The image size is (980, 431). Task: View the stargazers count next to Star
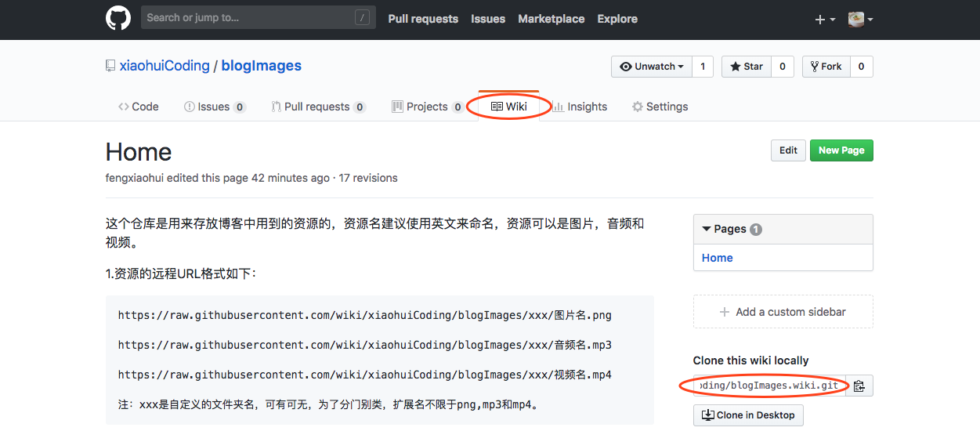click(x=783, y=67)
